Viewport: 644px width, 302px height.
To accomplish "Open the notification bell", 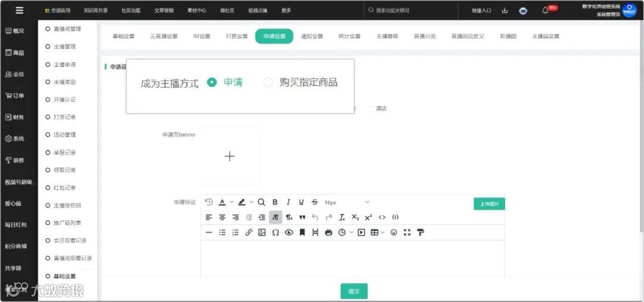I will pos(546,11).
